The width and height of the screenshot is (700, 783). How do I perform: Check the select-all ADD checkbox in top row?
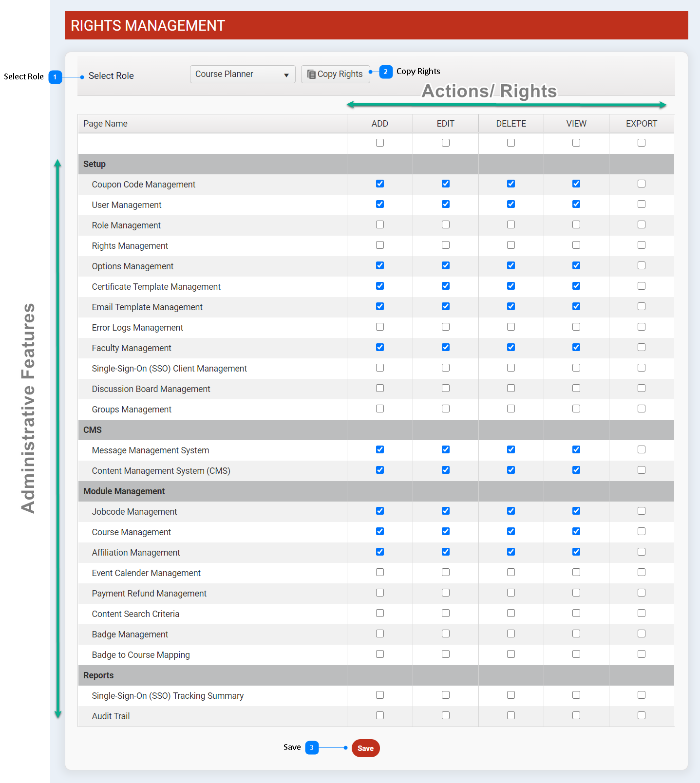pos(380,143)
